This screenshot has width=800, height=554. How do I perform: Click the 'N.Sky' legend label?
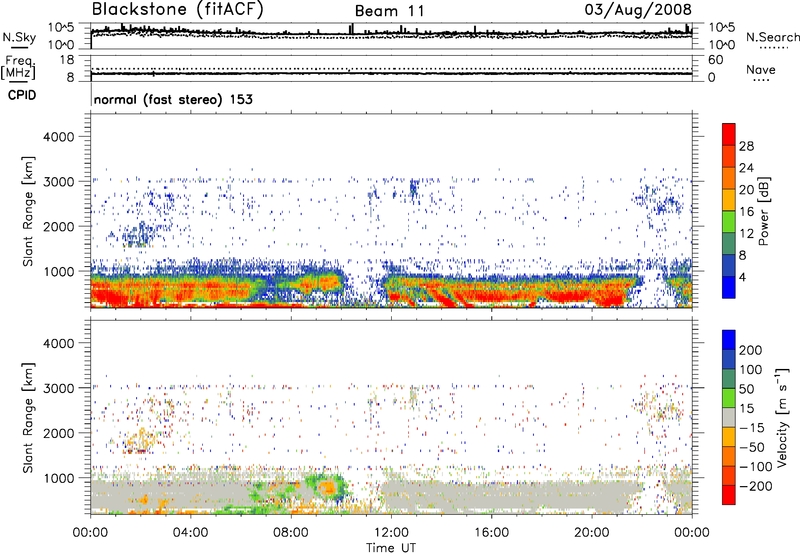(19, 37)
